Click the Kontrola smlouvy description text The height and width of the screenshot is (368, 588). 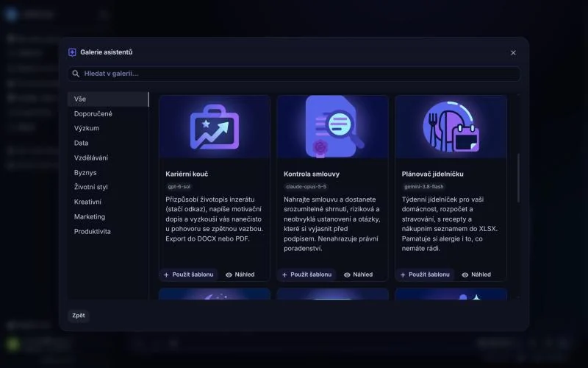(x=332, y=224)
